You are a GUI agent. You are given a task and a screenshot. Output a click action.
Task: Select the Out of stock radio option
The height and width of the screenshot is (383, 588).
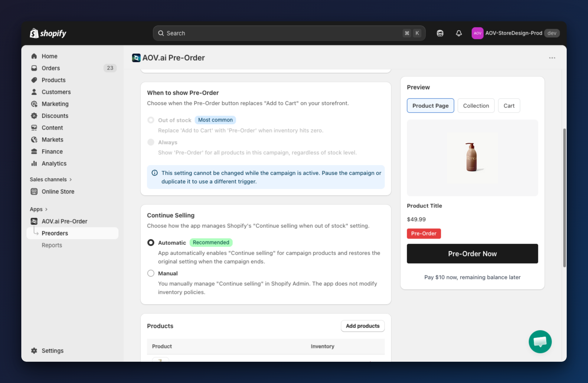151,120
